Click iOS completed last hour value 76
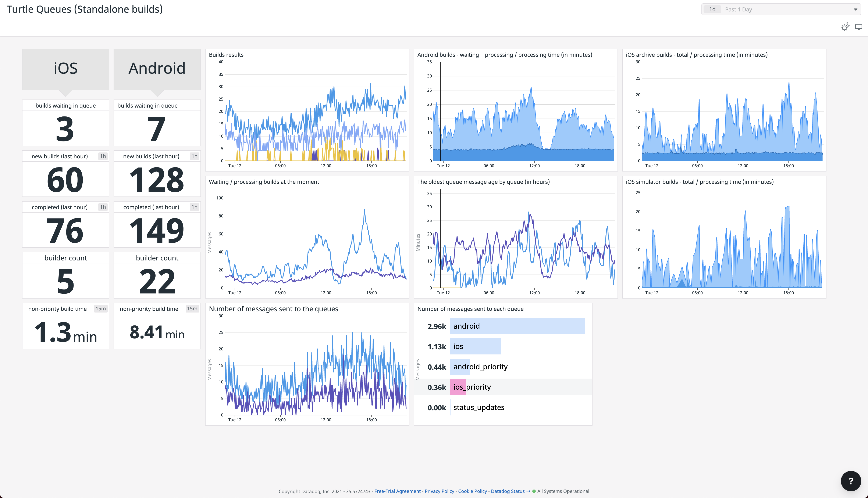The width and height of the screenshot is (868, 498). [65, 231]
